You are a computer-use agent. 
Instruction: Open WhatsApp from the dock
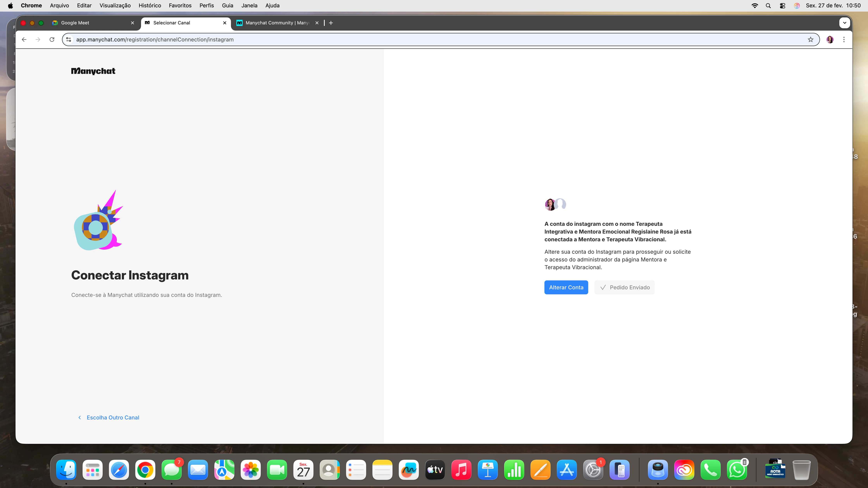tap(737, 470)
